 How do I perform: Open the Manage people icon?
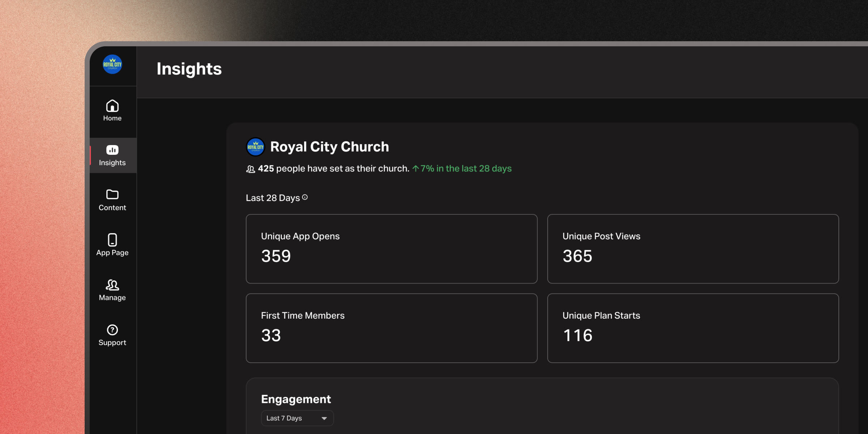112,285
